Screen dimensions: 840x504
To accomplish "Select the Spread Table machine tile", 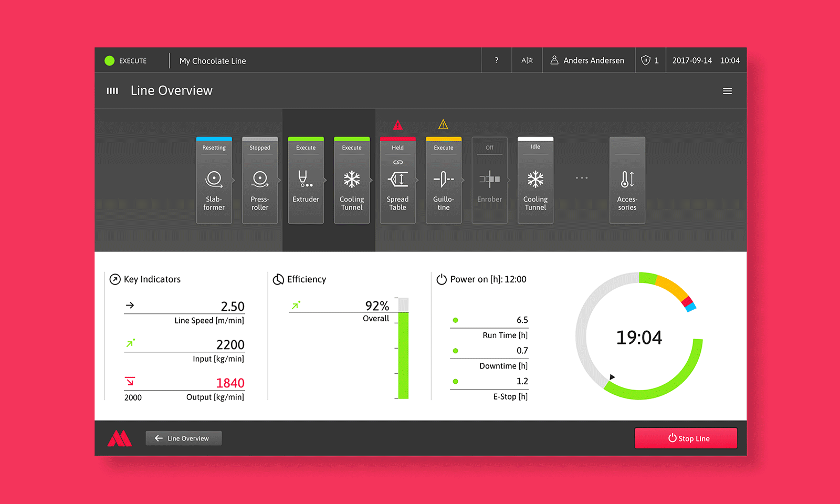I will click(x=397, y=181).
